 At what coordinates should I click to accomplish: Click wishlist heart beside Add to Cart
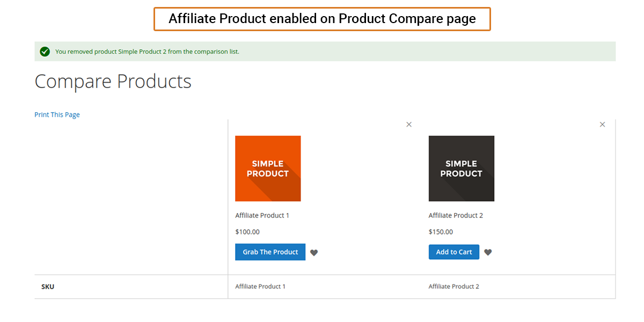(x=488, y=252)
